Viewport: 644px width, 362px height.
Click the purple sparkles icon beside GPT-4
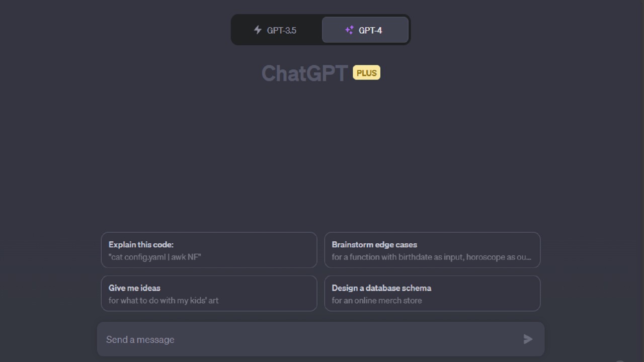pos(349,30)
